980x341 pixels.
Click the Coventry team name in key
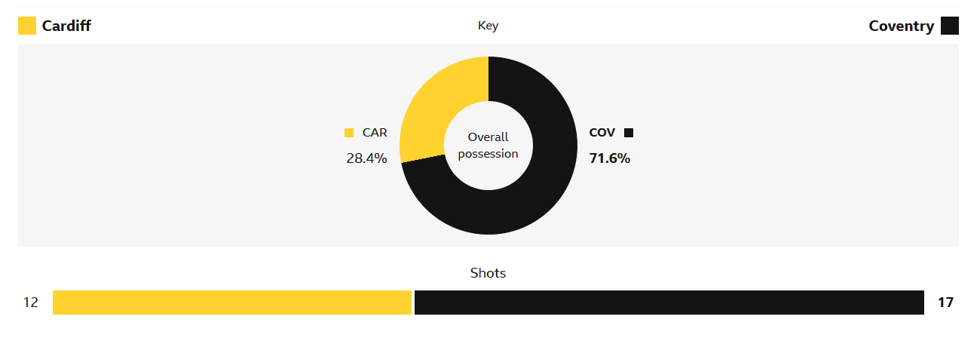pyautogui.click(x=901, y=26)
